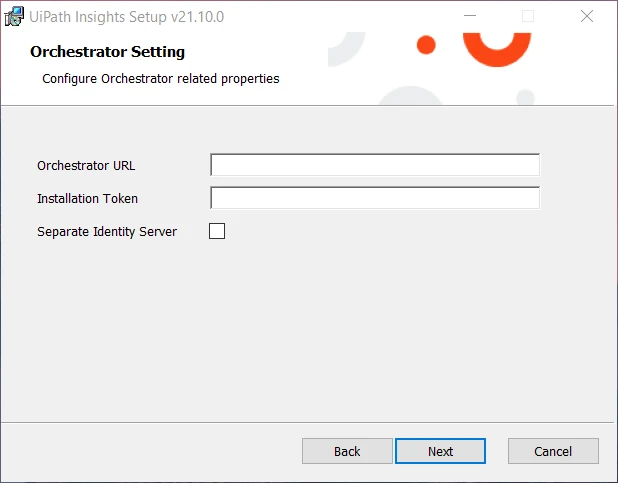Click the installer icon in title bar
Image resolution: width=618 pixels, height=483 pixels.
tap(14, 17)
